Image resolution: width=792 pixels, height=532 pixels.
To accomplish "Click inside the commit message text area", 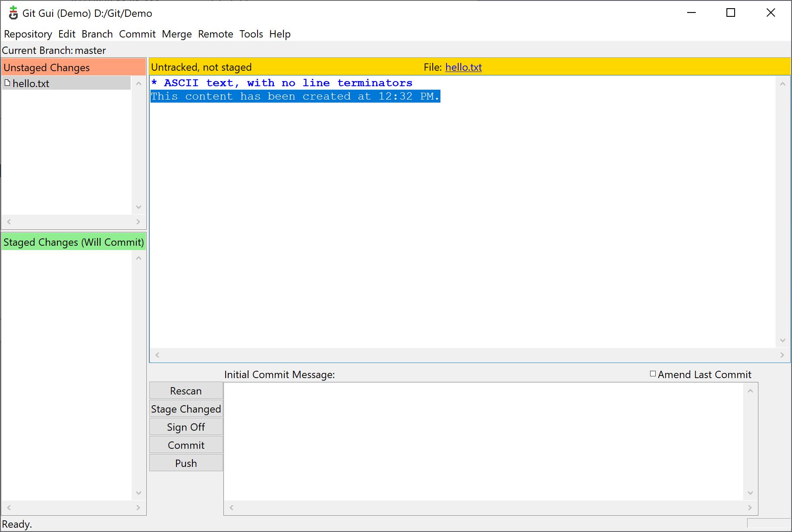I will point(483,441).
